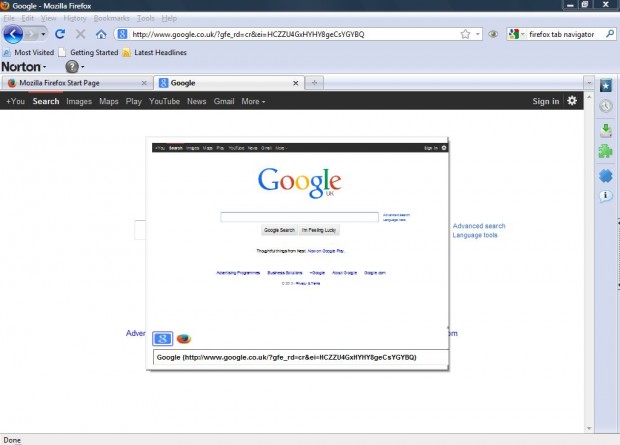The width and height of the screenshot is (620, 445).
Task: Click the Language tools link
Action: [475, 235]
